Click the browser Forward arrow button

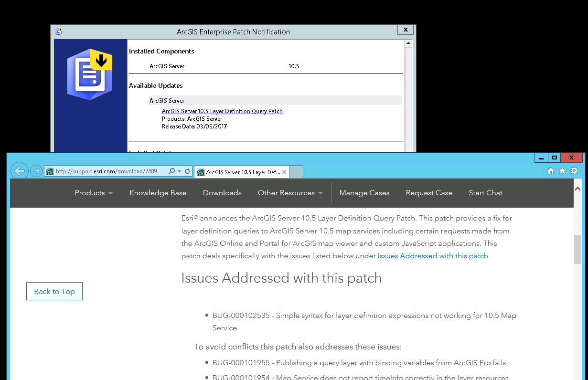pos(36,171)
